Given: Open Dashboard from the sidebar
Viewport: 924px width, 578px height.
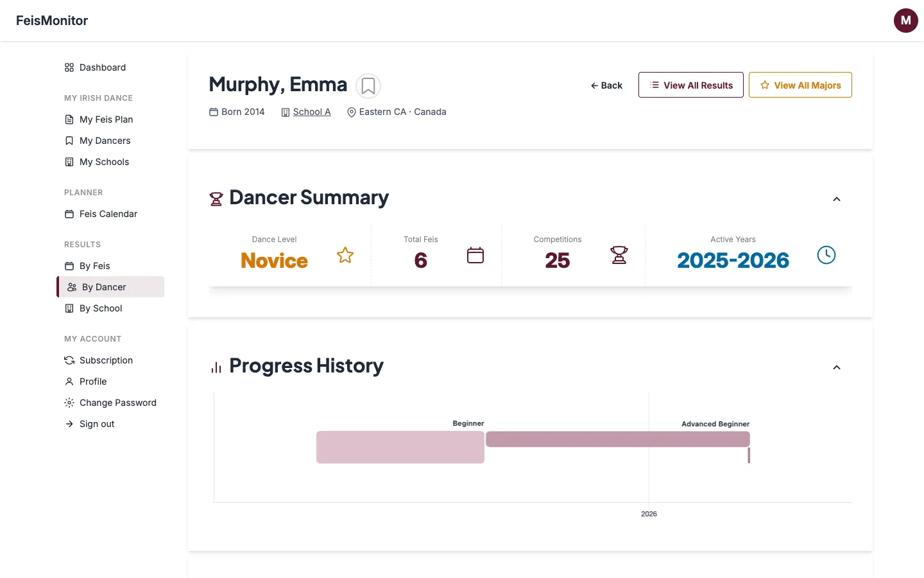Looking at the screenshot, I should (x=103, y=67).
